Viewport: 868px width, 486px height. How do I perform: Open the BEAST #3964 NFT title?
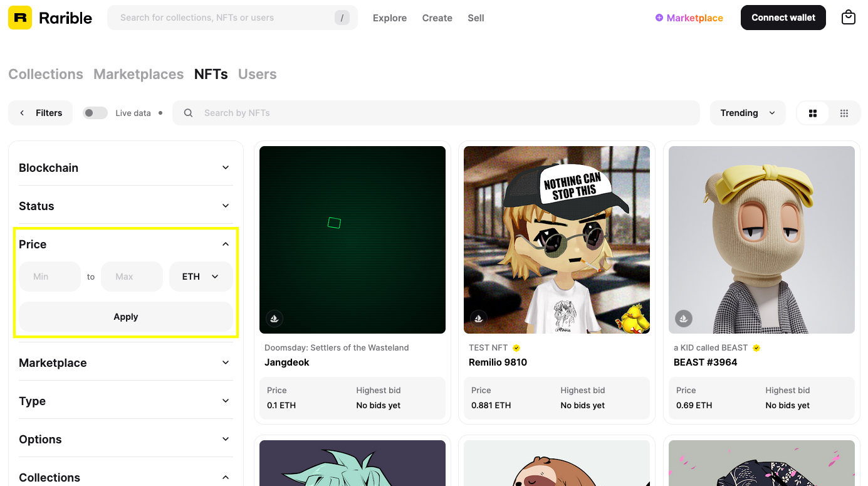[x=706, y=362]
